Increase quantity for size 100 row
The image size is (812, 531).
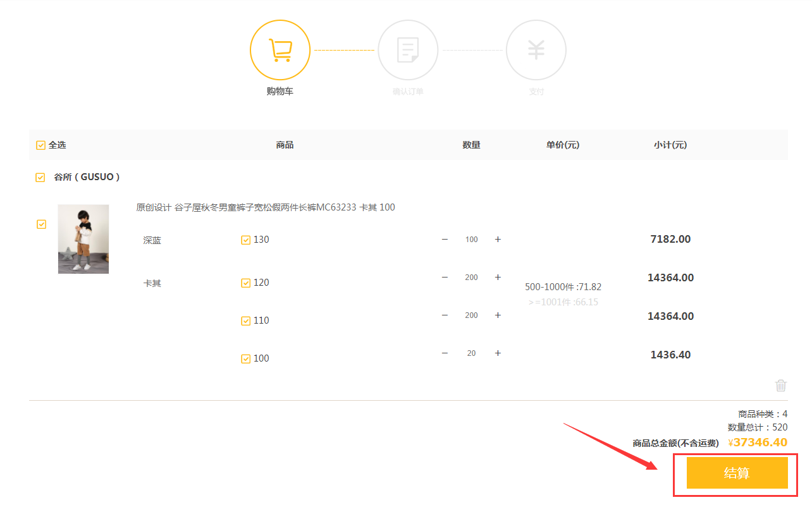pos(498,353)
